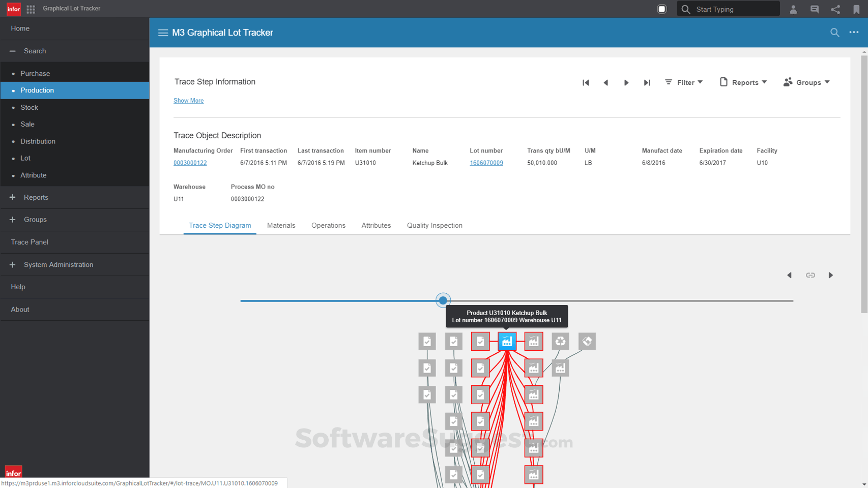The width and height of the screenshot is (868, 488).
Task: Click the item number value U31010
Action: [365, 163]
